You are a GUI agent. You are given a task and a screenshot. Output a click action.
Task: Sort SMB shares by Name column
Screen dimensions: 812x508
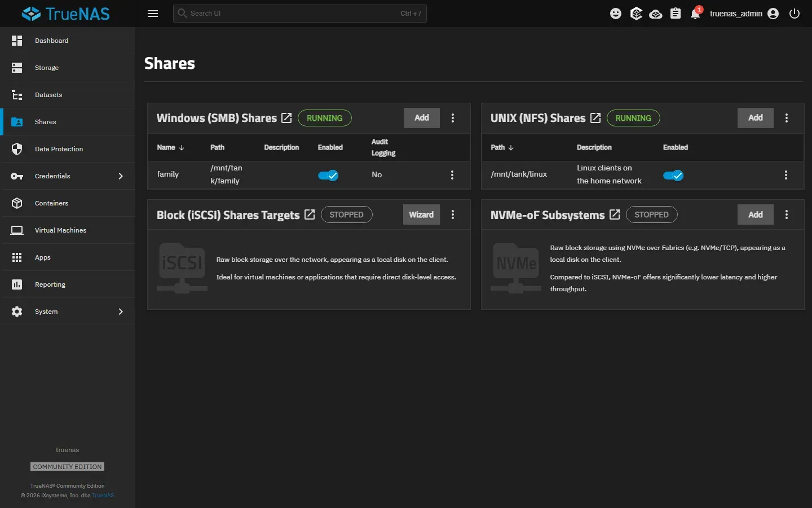click(x=170, y=147)
